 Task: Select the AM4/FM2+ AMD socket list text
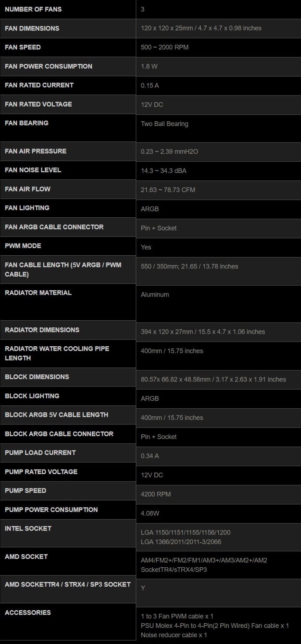[x=204, y=561]
